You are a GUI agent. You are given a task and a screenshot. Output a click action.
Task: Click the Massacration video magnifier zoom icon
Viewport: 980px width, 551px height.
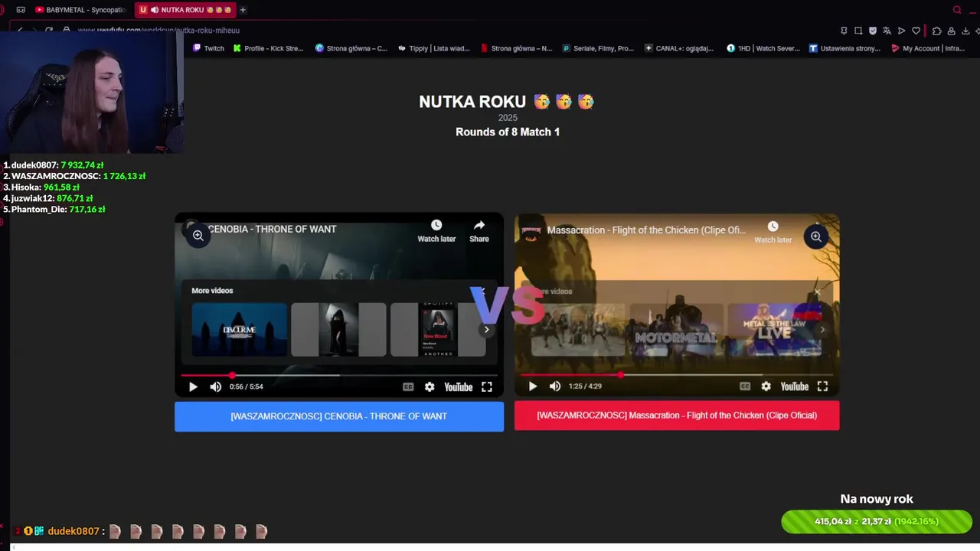[816, 236]
